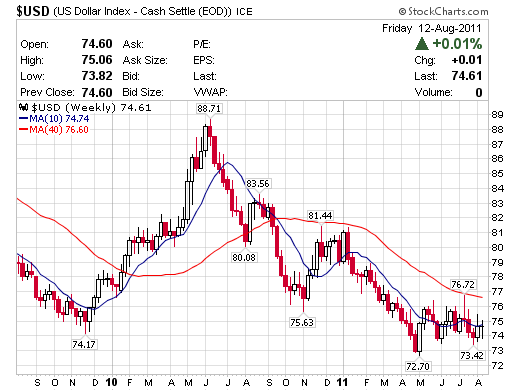Click the 'EPS:' label
Screen dimensions: 520x391
[204, 60]
